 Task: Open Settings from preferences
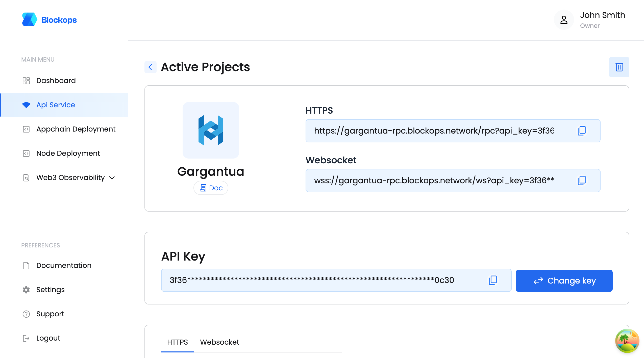tap(50, 290)
